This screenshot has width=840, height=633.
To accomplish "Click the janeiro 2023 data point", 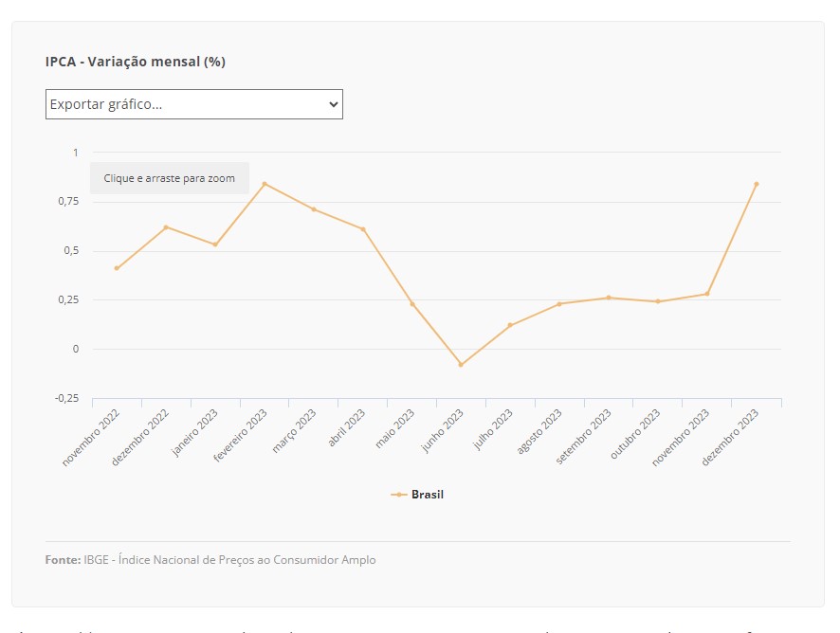I will tap(215, 244).
